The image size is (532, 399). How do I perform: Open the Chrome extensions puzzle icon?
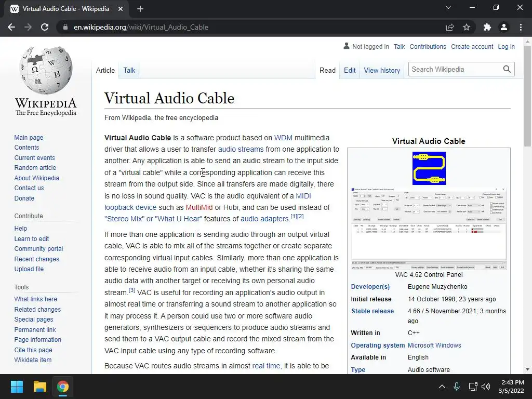pyautogui.click(x=487, y=27)
